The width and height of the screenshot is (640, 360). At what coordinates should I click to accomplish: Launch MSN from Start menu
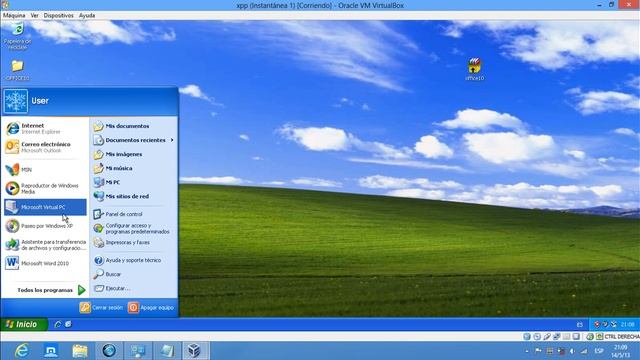click(x=45, y=169)
